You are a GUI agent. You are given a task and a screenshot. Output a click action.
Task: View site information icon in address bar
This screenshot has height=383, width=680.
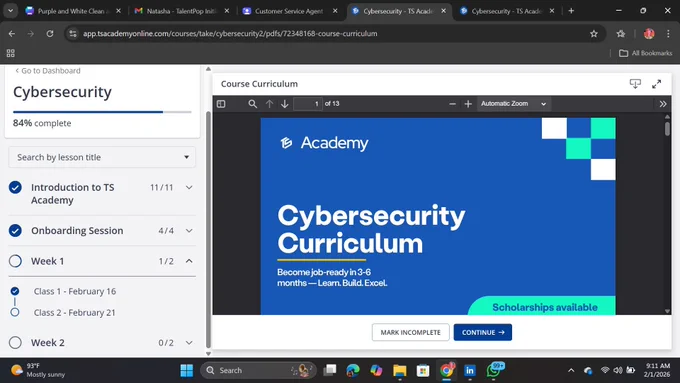73,34
